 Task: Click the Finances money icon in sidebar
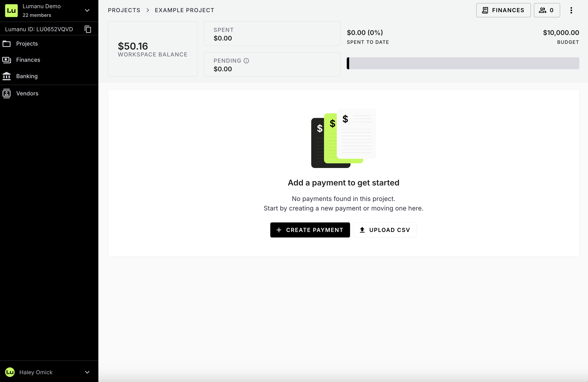[7, 60]
